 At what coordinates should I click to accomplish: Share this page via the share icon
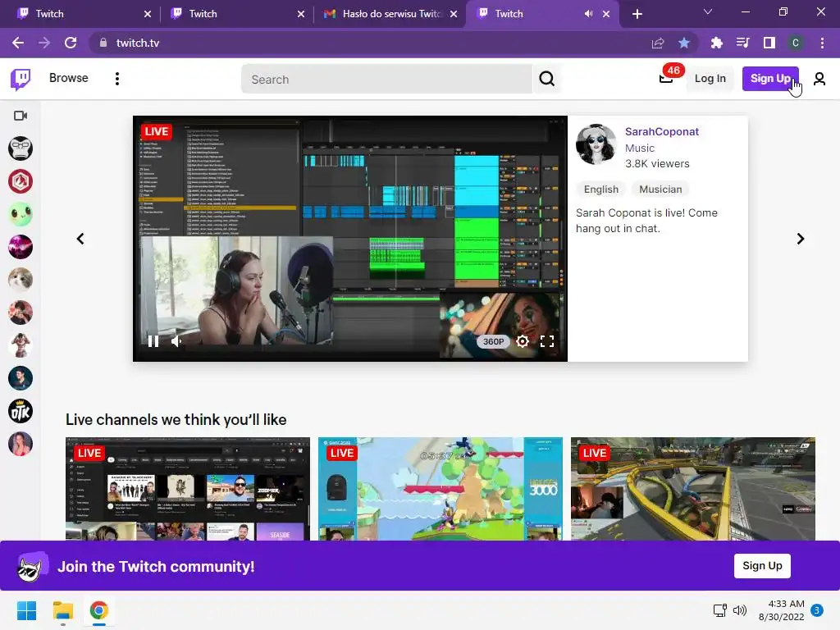(x=658, y=43)
